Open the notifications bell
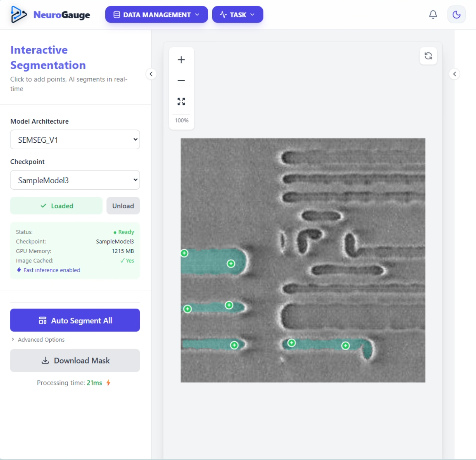This screenshot has height=460, width=476. (x=433, y=15)
